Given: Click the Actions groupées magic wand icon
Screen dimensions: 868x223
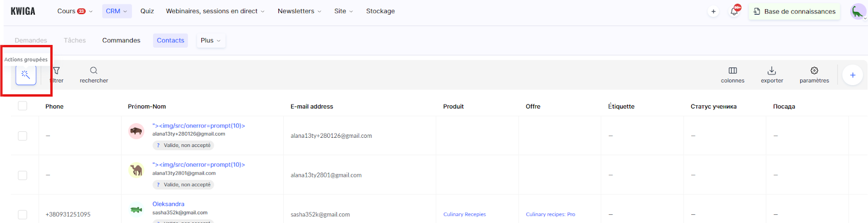Looking at the screenshot, I should [25, 75].
